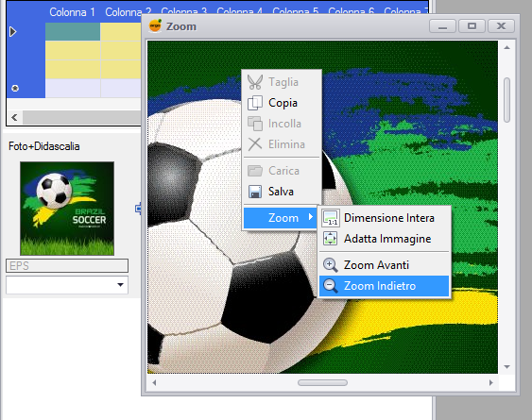Choose Zoom Indietro in the submenu

pos(384,286)
